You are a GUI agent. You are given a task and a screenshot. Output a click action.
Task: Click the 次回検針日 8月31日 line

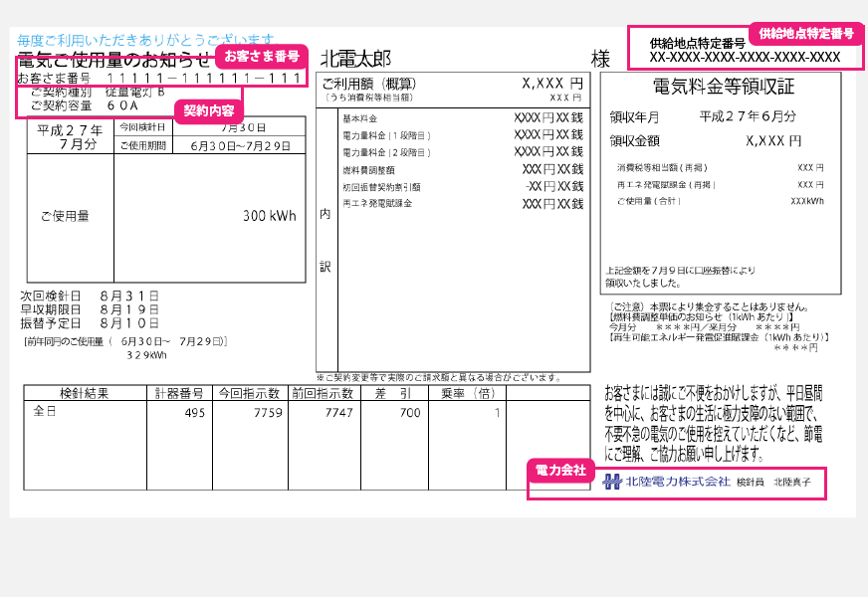90,296
